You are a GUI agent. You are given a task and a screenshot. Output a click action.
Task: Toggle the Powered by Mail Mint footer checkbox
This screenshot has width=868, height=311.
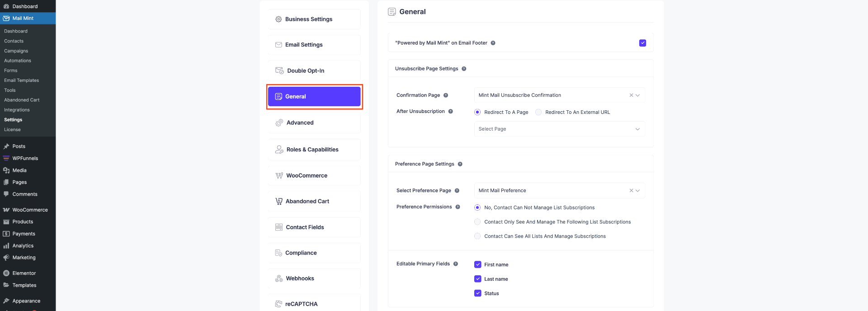click(x=642, y=43)
